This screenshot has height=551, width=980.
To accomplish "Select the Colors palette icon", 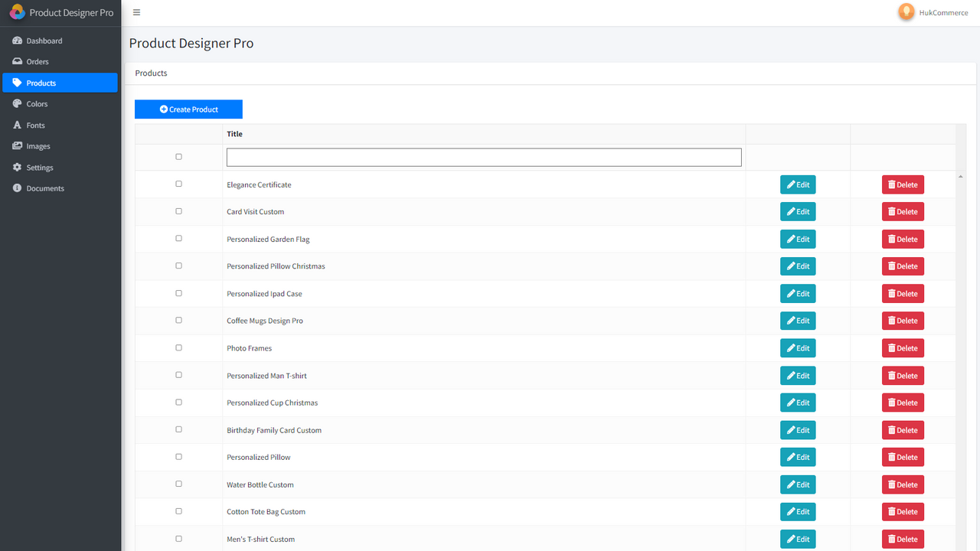I will [x=17, y=103].
